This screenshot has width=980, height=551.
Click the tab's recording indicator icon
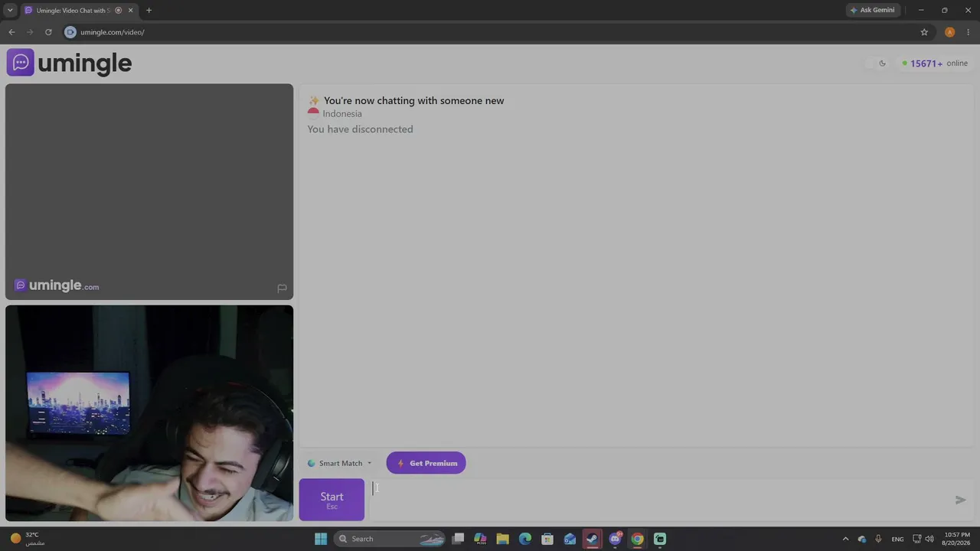click(x=118, y=10)
